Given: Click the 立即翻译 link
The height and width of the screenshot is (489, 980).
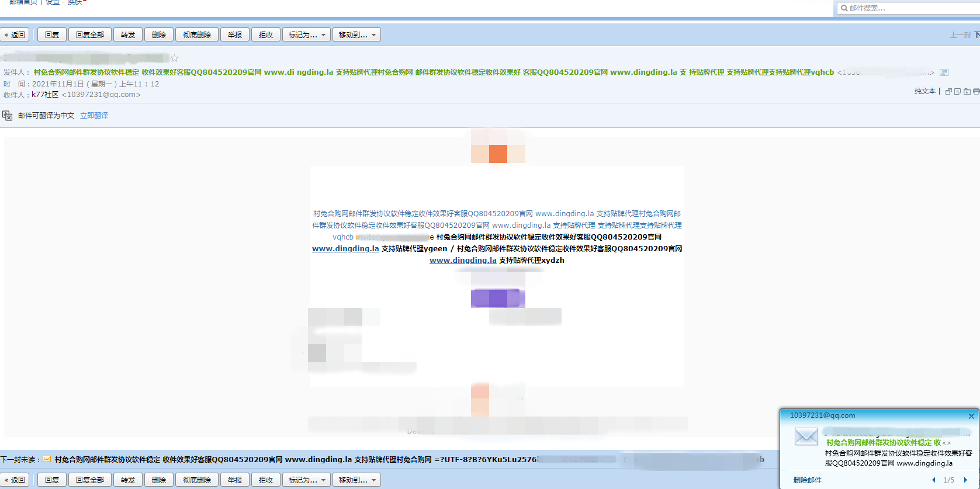Looking at the screenshot, I should (x=94, y=116).
